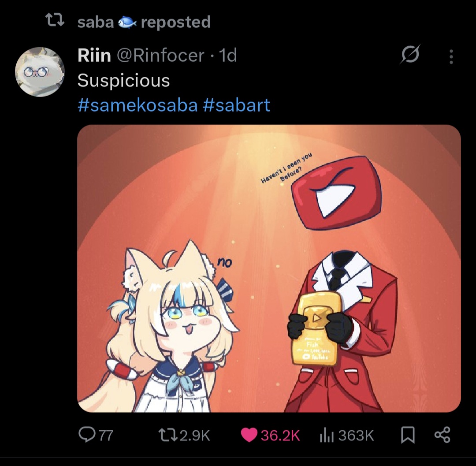This screenshot has width=476, height=466.
Task: Click the Suspicious post text
Action: (123, 80)
